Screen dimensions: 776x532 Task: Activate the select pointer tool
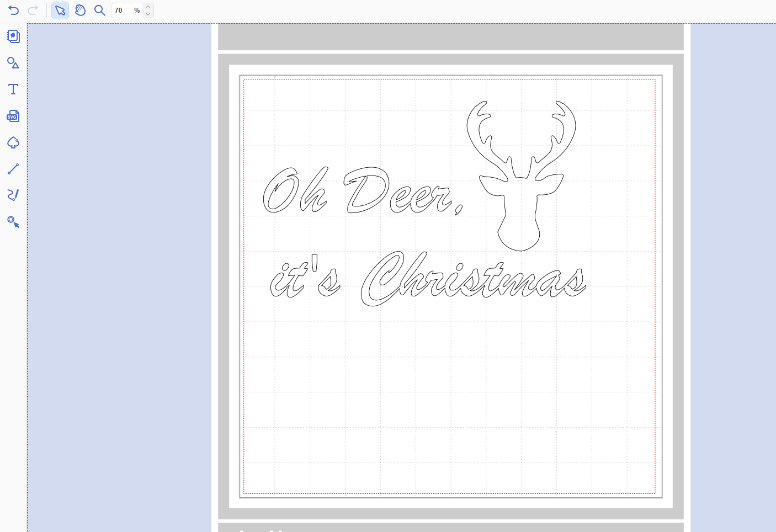(60, 10)
